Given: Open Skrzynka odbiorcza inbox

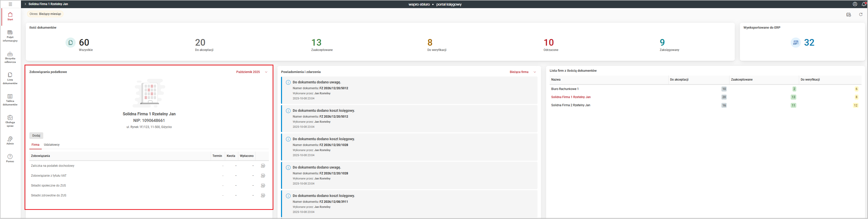Looking at the screenshot, I should click(10, 57).
